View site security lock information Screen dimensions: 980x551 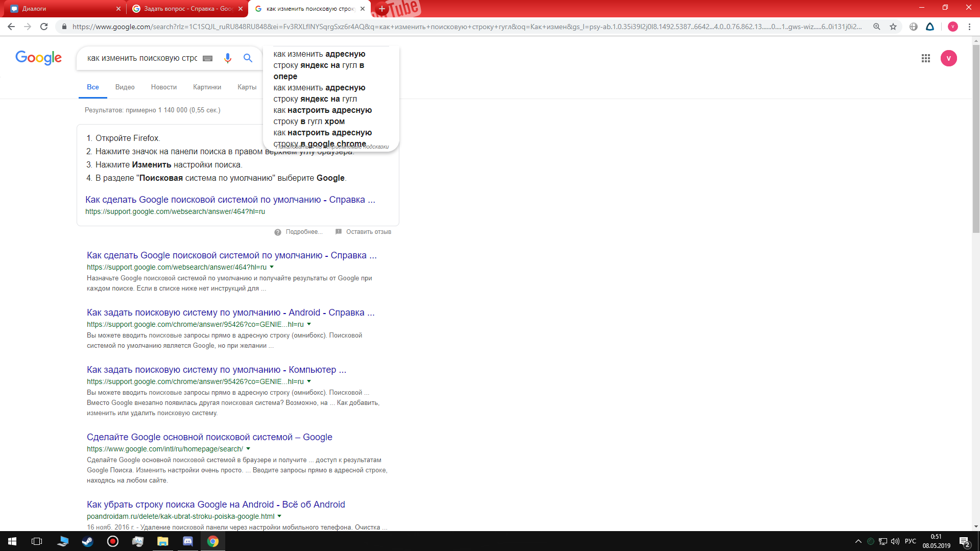point(64,27)
